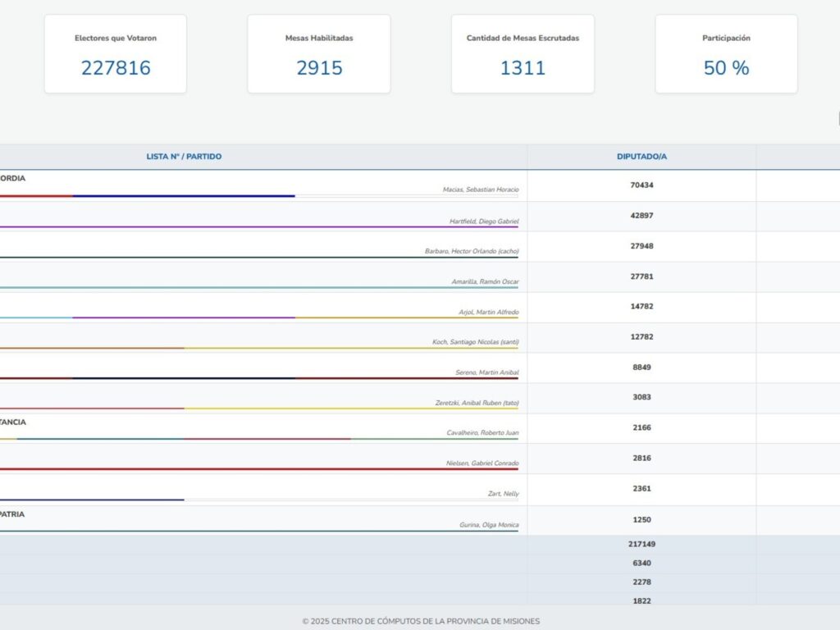Image resolution: width=840 pixels, height=630 pixels.
Task: Click the vote count 70434 cell
Action: (641, 185)
